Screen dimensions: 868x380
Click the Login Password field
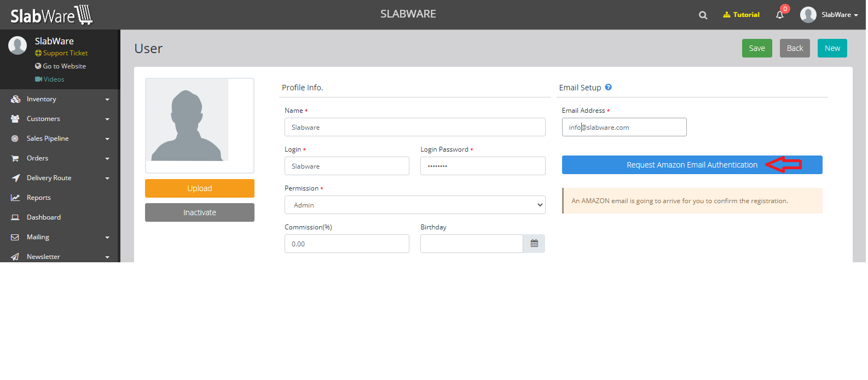coord(483,166)
